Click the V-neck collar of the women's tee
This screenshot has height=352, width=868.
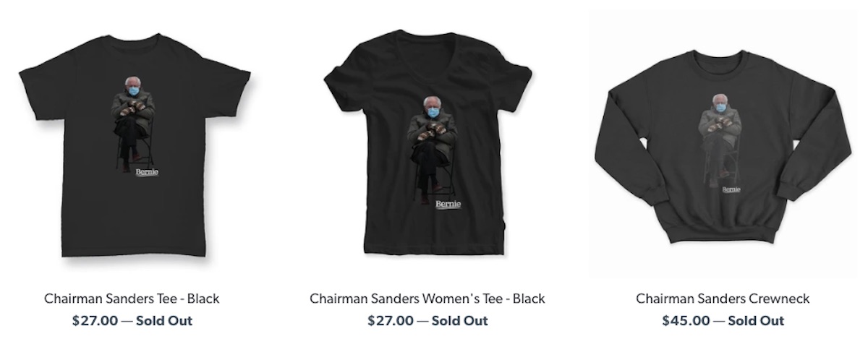point(427,64)
